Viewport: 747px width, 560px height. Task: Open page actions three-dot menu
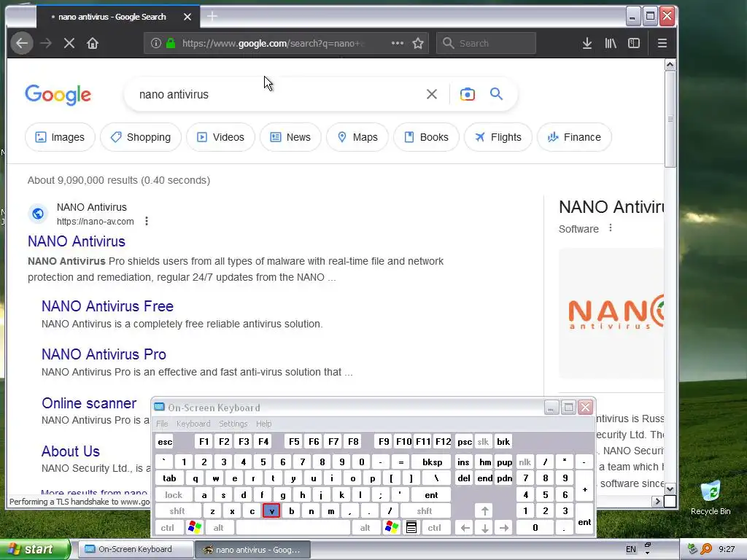[398, 43]
